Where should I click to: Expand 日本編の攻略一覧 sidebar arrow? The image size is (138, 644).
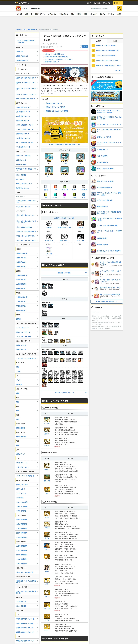(38, 253)
